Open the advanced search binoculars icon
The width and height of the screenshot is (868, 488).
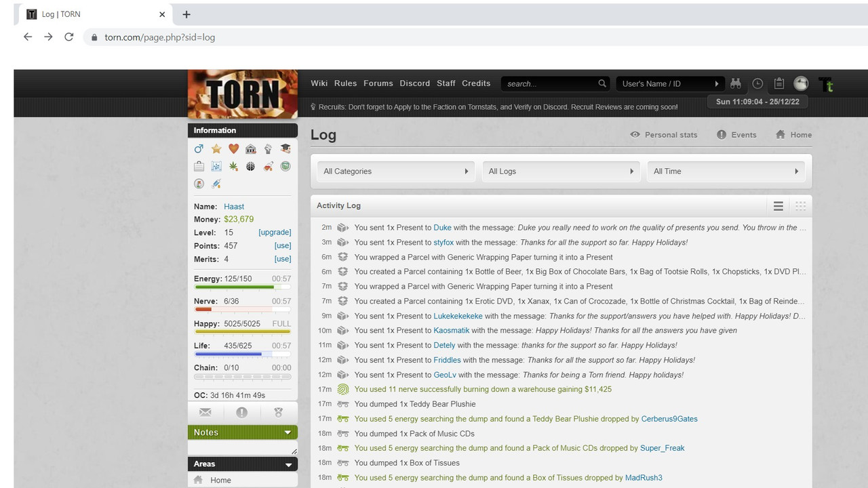click(736, 83)
